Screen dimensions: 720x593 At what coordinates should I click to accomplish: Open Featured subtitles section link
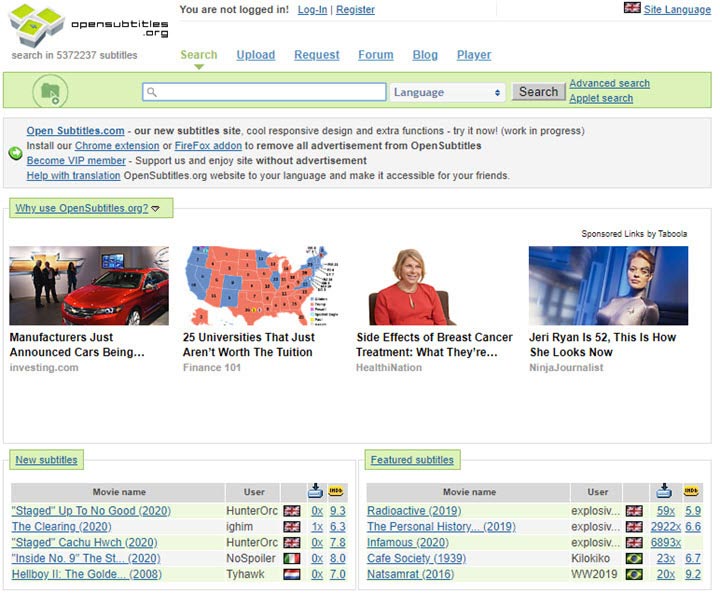click(412, 460)
